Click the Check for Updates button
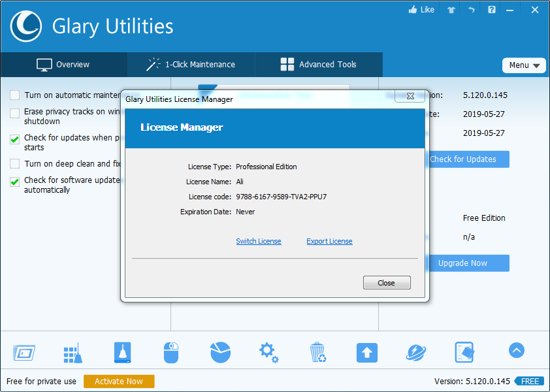Image resolution: width=550 pixels, height=392 pixels. (x=468, y=159)
